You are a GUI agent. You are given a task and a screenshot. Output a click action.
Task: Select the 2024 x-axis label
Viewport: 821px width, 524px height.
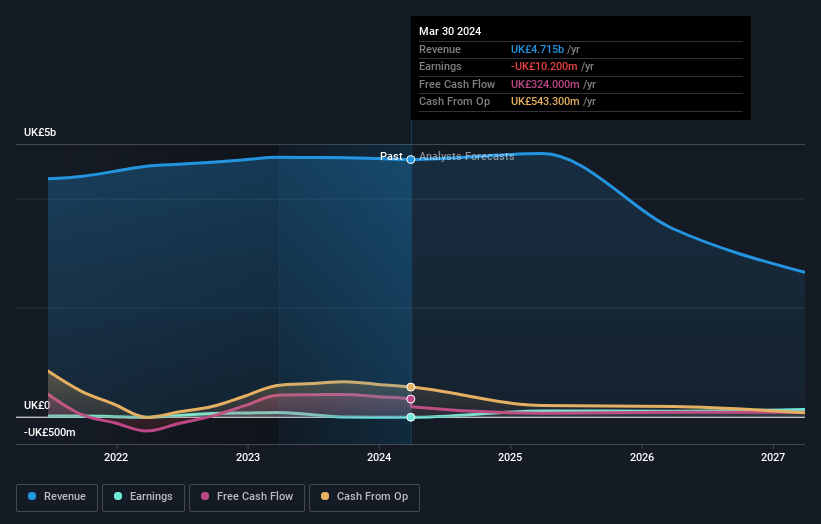tap(379, 457)
